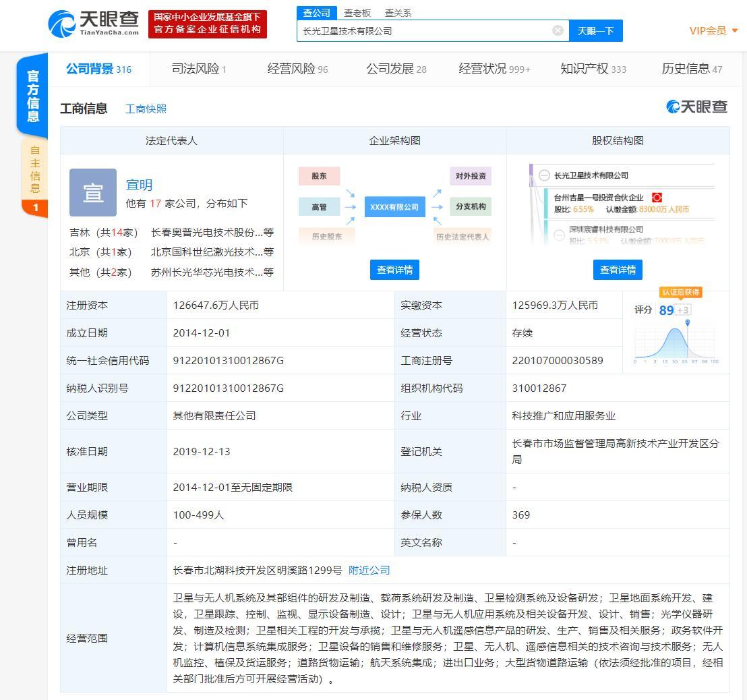Image resolution: width=747 pixels, height=700 pixels.
Task: Collapse the 深圳宸睿科技有限公司 node
Action: [558, 235]
